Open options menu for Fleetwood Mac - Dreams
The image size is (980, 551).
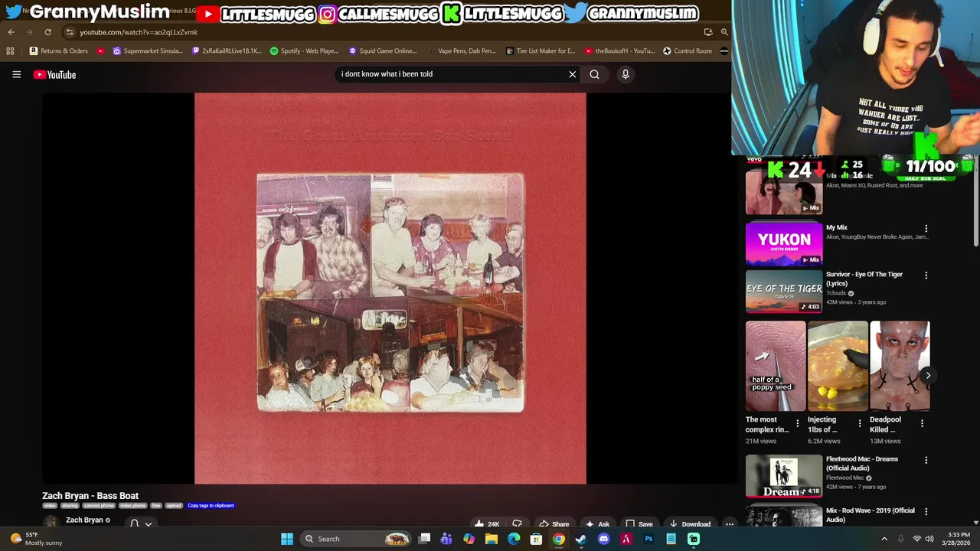[926, 461]
